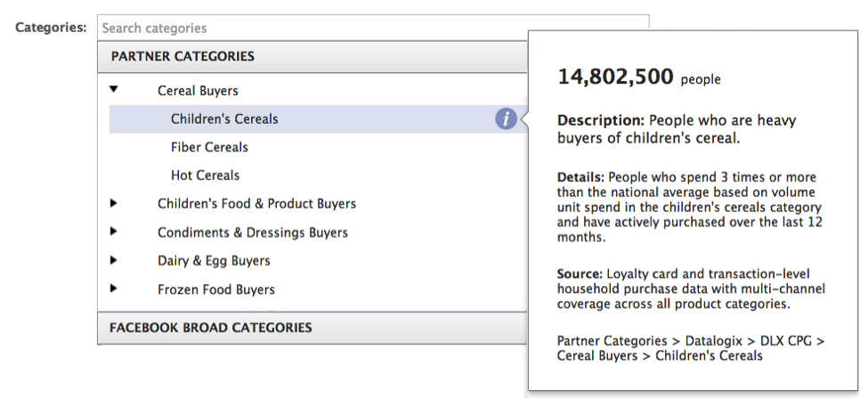Click the Dairy & Egg Buyers label

[x=214, y=261]
